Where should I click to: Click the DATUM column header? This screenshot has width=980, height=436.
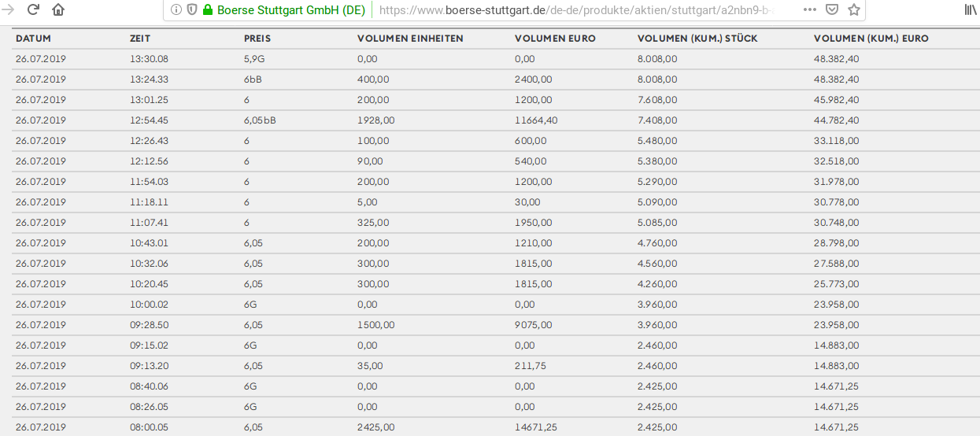[33, 39]
